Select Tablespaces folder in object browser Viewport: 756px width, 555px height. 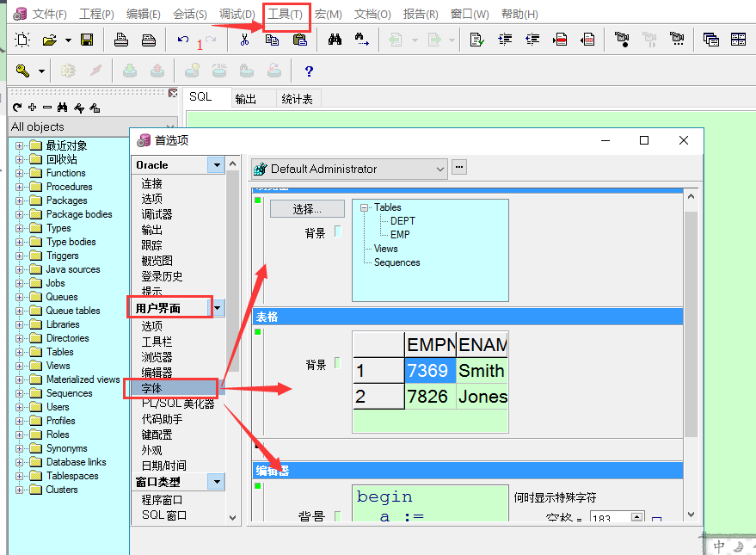(72, 476)
